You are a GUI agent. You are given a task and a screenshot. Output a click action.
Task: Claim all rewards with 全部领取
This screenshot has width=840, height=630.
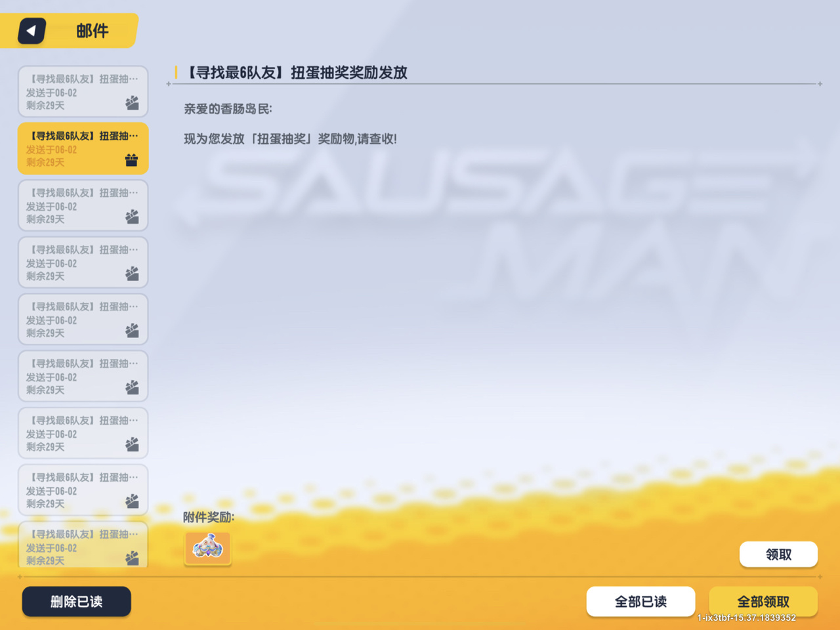coord(763,601)
